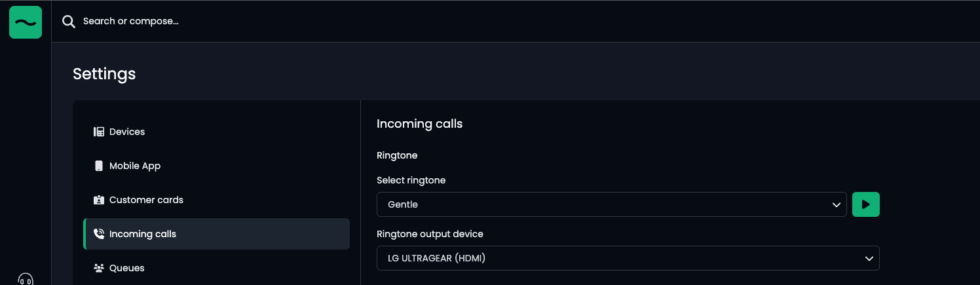Click the Mobile App phone icon
The image size is (980, 285).
99,166
